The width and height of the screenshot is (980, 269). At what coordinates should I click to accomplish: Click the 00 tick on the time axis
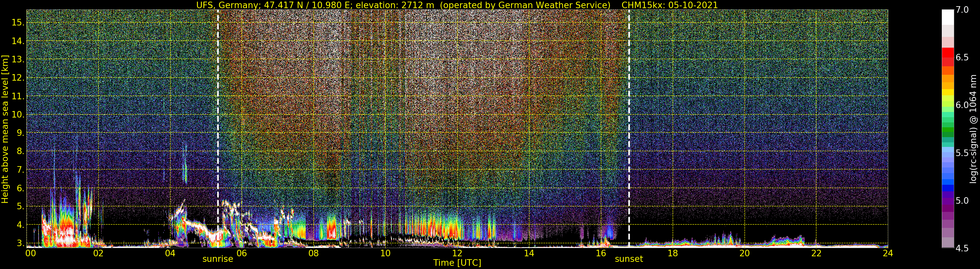pos(31,253)
